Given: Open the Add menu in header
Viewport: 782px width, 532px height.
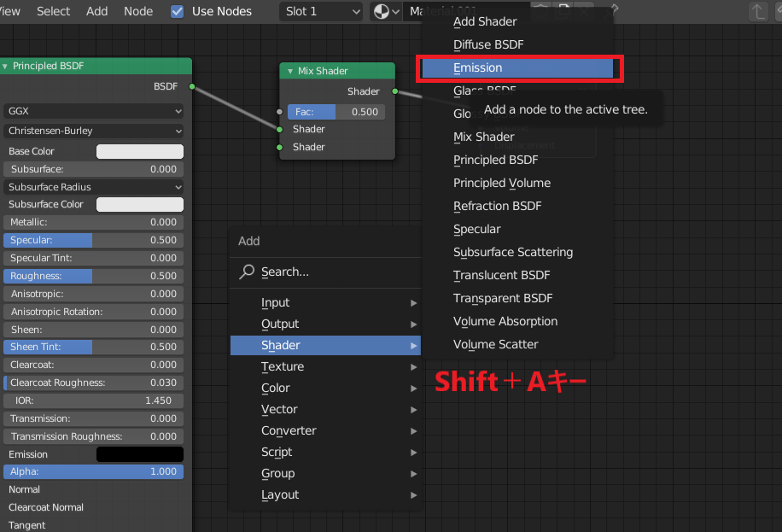Looking at the screenshot, I should click(x=96, y=11).
